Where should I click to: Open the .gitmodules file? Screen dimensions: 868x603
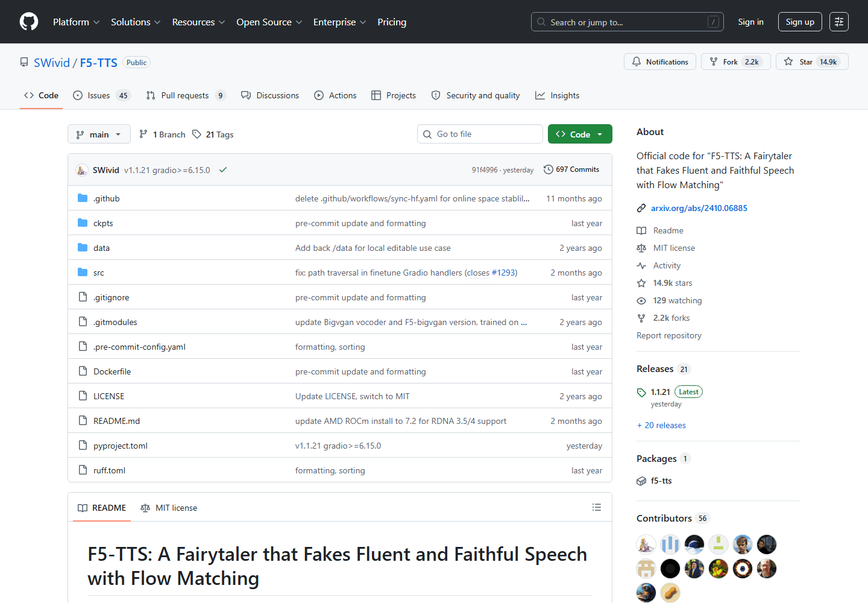tap(115, 322)
